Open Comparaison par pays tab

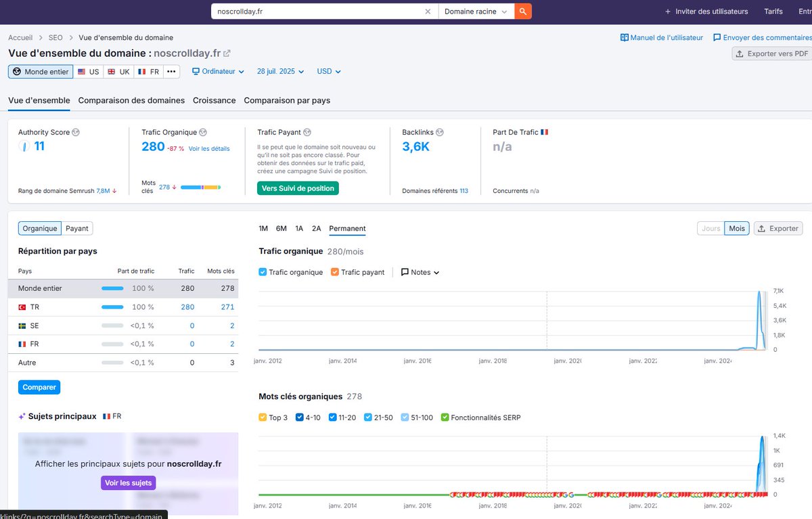[x=287, y=100]
